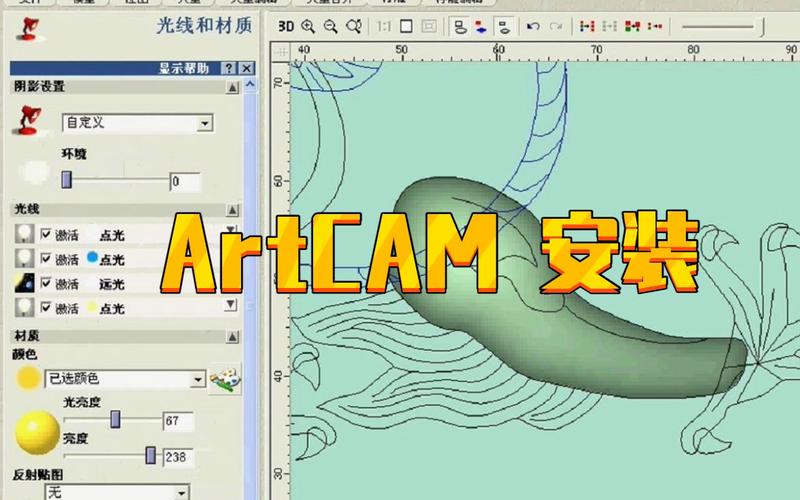Open the 已选颜色 color dropdown
Viewport: 800px width, 500px height.
click(198, 380)
